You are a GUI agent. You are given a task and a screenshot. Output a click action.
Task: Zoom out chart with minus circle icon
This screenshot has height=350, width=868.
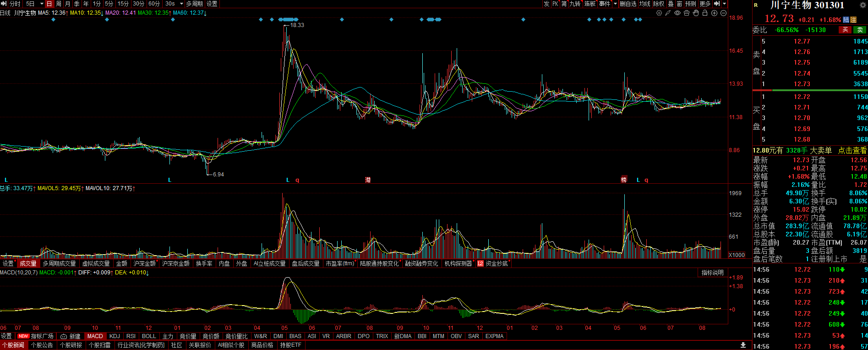click(x=723, y=13)
